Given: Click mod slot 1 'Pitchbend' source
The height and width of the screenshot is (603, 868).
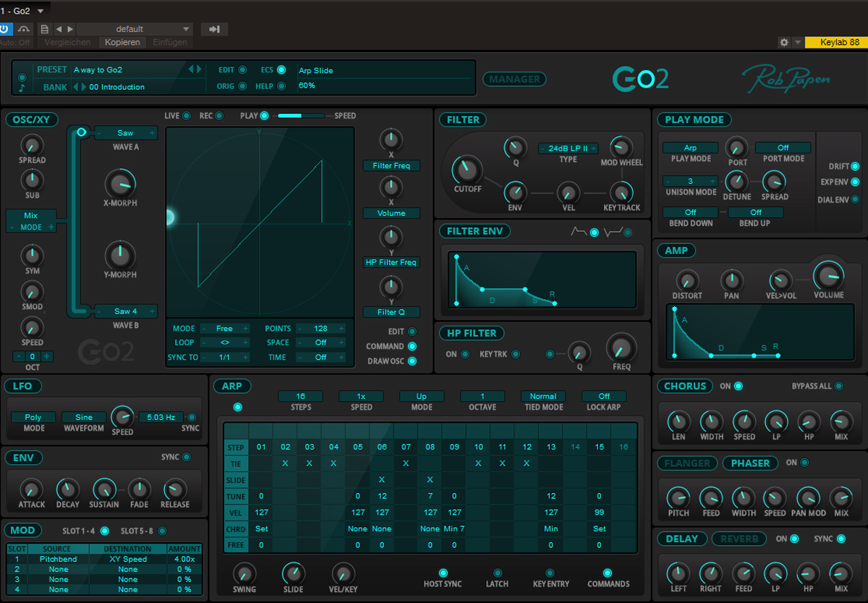Looking at the screenshot, I should [x=58, y=560].
